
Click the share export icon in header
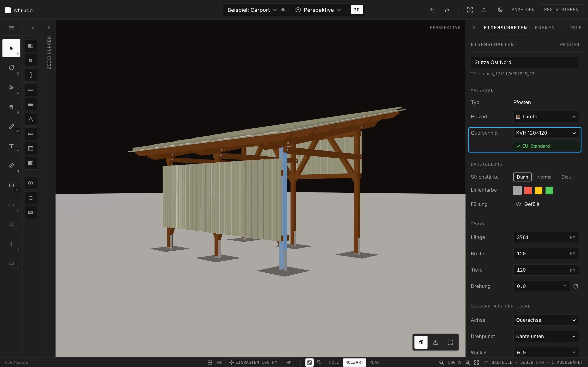(484, 10)
